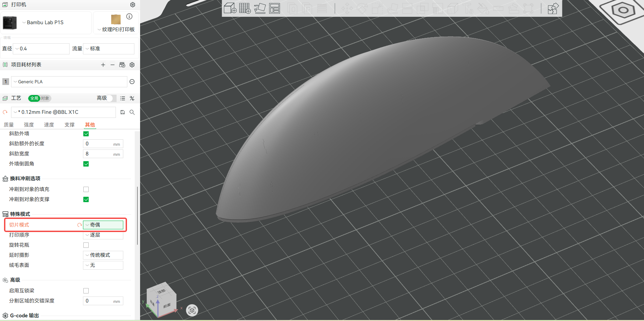Open printer settings gear icon
The image size is (644, 321).
133,5
